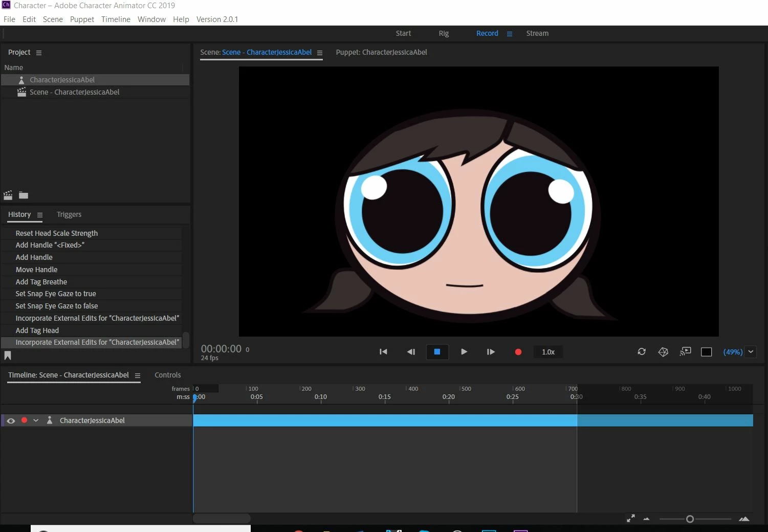Viewport: 768px width, 532px height.
Task: Click puppet icon on CharacterJessicaAbel track
Action: (x=50, y=420)
